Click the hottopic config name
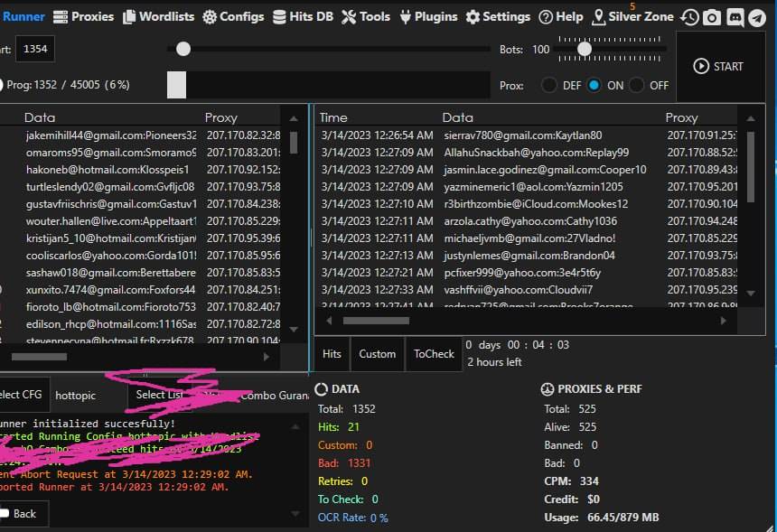Screen dimensions: 777x532 (75, 396)
